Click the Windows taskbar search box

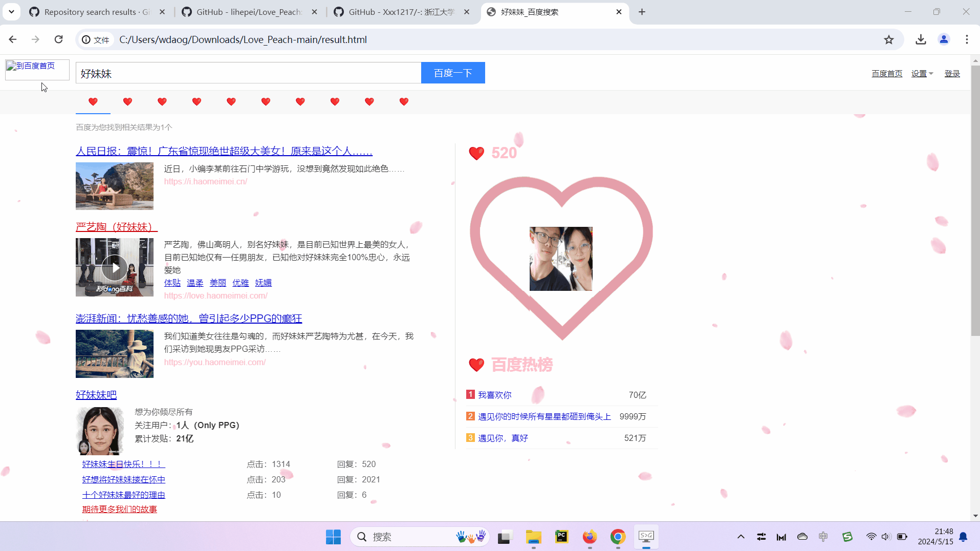420,537
